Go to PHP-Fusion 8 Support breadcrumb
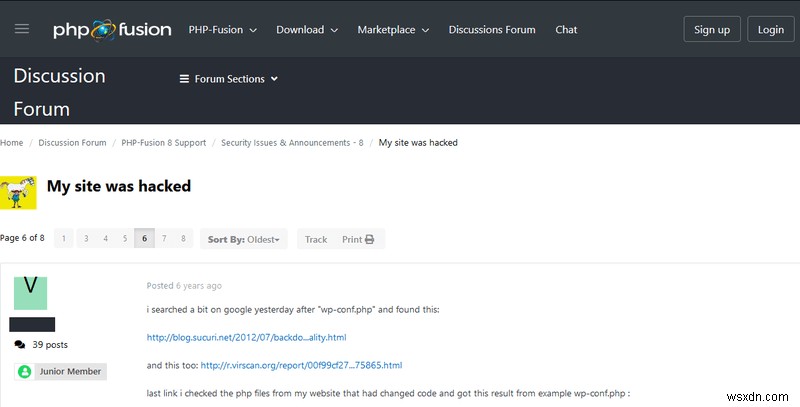Screen dimensions: 800x407 (x=164, y=143)
